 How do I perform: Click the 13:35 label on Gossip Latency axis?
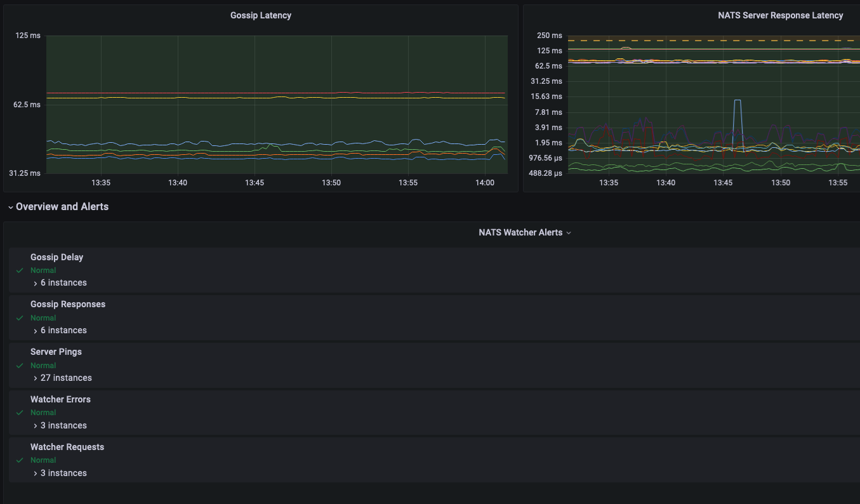point(101,183)
